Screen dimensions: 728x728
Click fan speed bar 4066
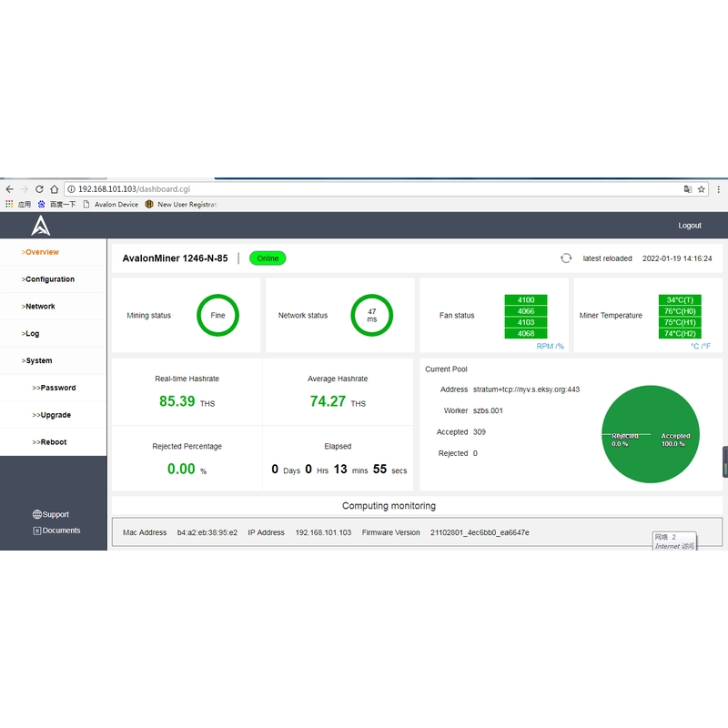pyautogui.click(x=526, y=311)
